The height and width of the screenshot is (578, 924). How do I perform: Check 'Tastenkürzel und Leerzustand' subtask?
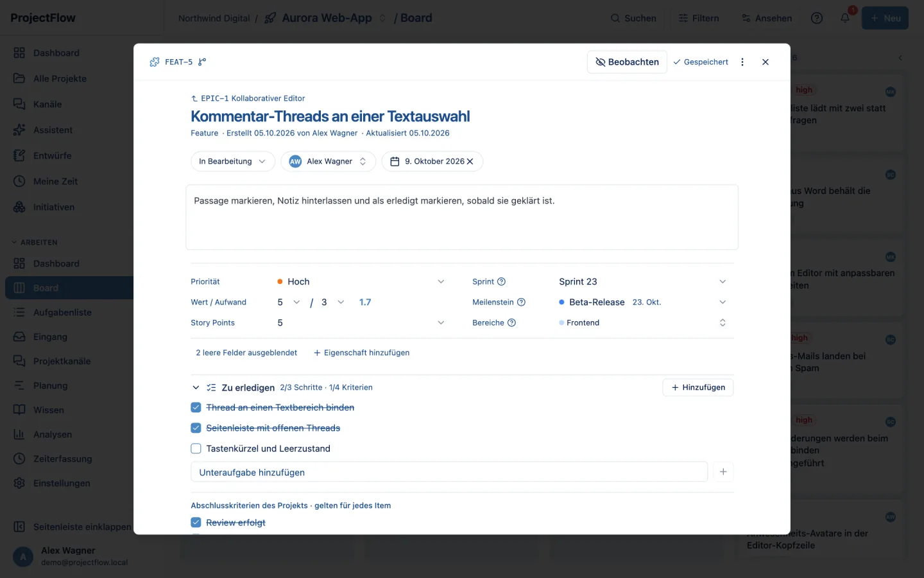click(196, 448)
